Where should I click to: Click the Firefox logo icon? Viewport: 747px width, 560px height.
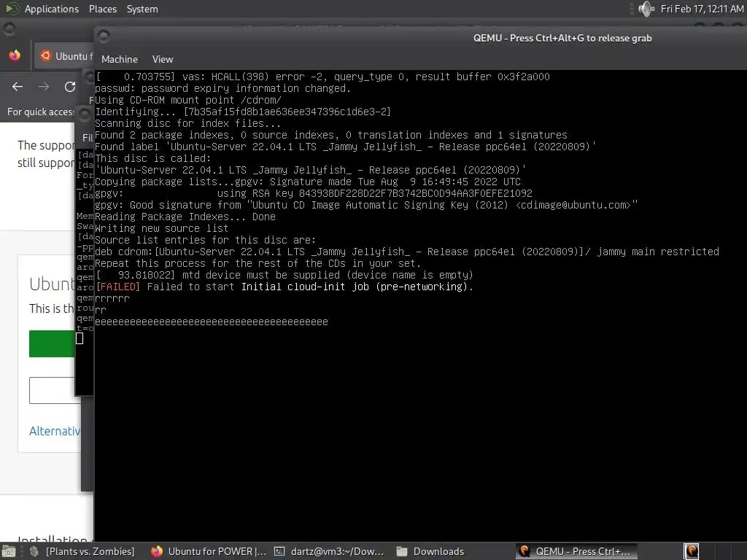point(15,55)
